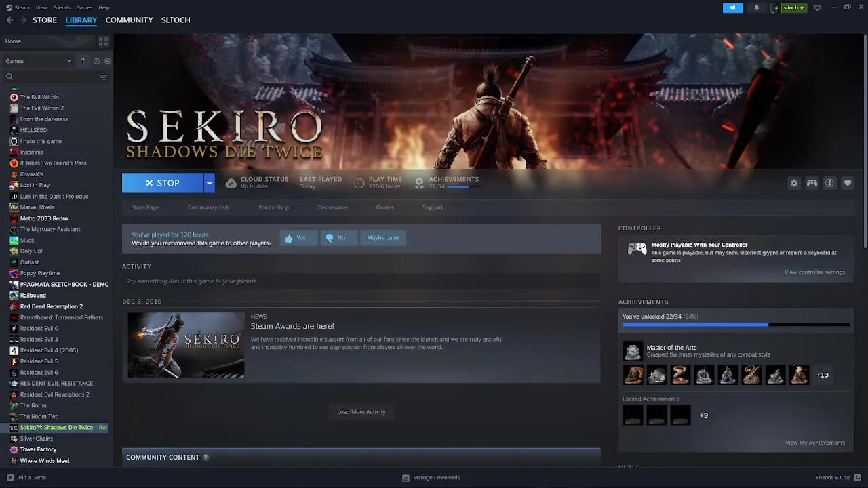
Task: Click the achievements cog icon in header
Action: point(419,183)
